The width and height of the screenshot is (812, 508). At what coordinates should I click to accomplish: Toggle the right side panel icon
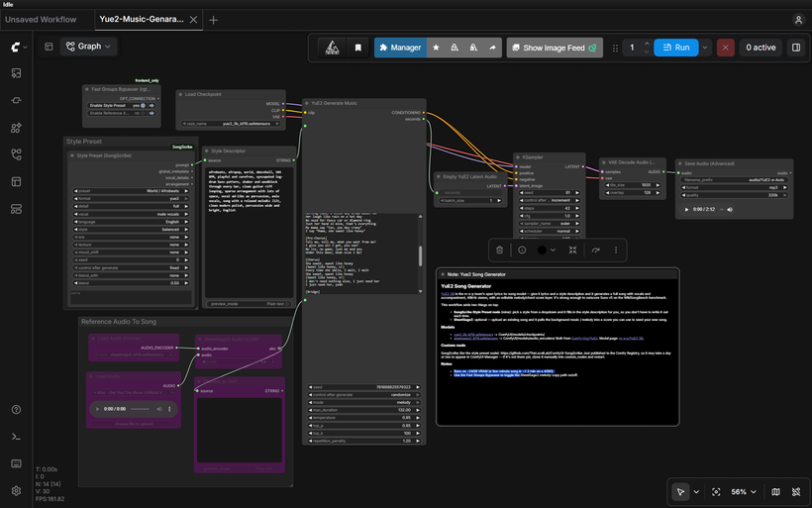(x=796, y=48)
